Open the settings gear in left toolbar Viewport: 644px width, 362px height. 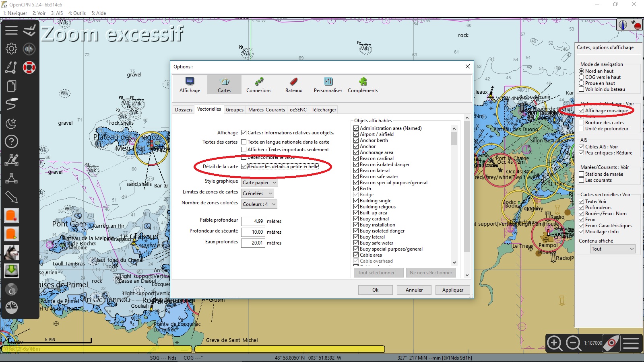11,49
